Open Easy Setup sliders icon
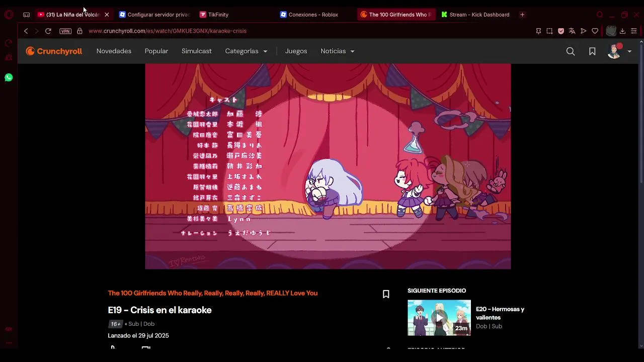Viewport: 644px width, 362px height. 634,31
